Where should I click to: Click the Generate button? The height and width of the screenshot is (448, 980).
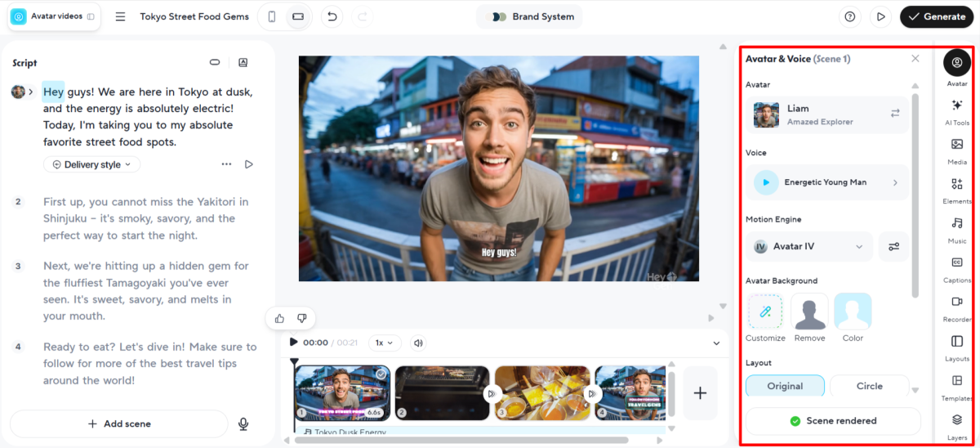tap(936, 16)
